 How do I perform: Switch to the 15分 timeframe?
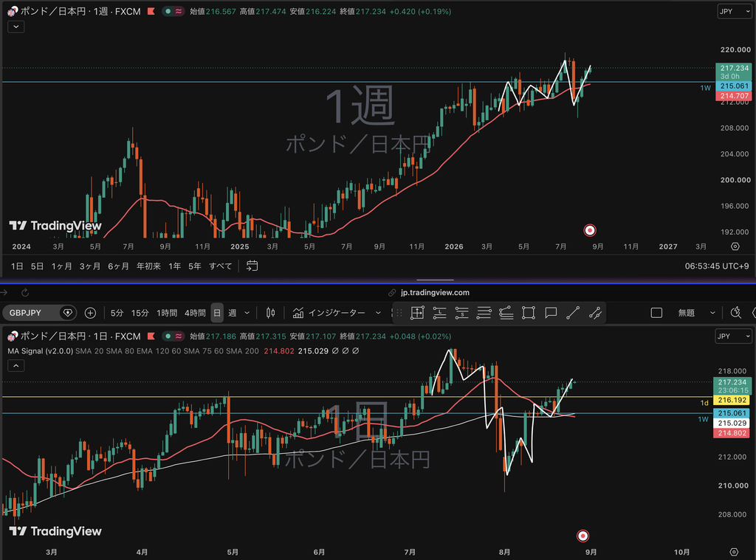coord(140,313)
